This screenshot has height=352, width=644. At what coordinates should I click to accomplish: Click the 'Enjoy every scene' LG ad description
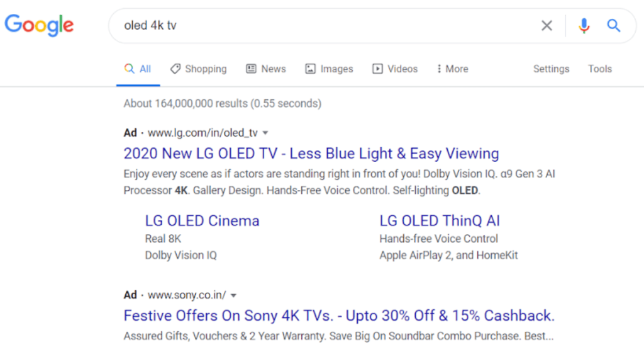tap(339, 182)
